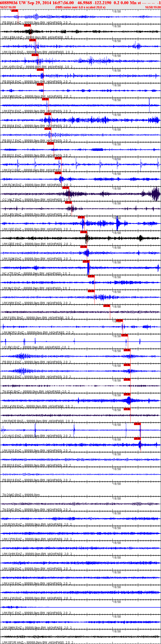Select the CC VALT BHZ station label
The width and height of the screenshot is (161, 644).
click(x=37, y=199)
